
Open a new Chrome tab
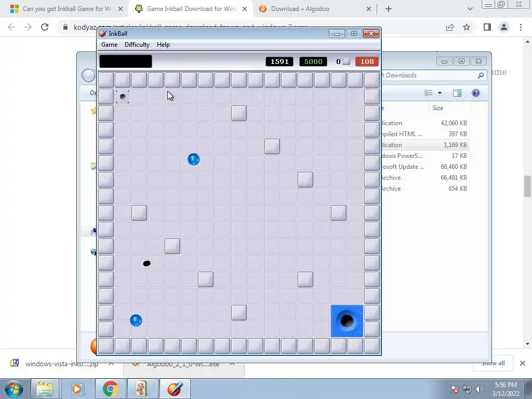tap(389, 9)
